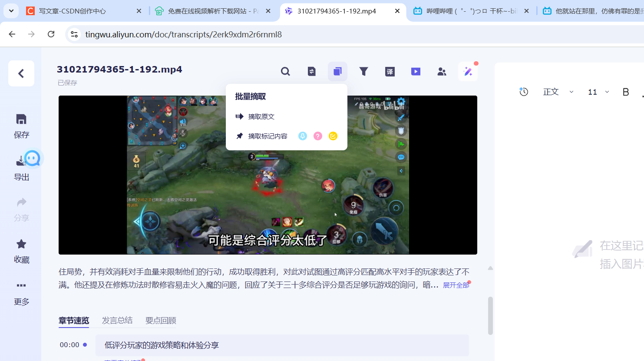The height and width of the screenshot is (361, 644).
Task: Open the chat assistant bubble icon
Action: [33, 159]
